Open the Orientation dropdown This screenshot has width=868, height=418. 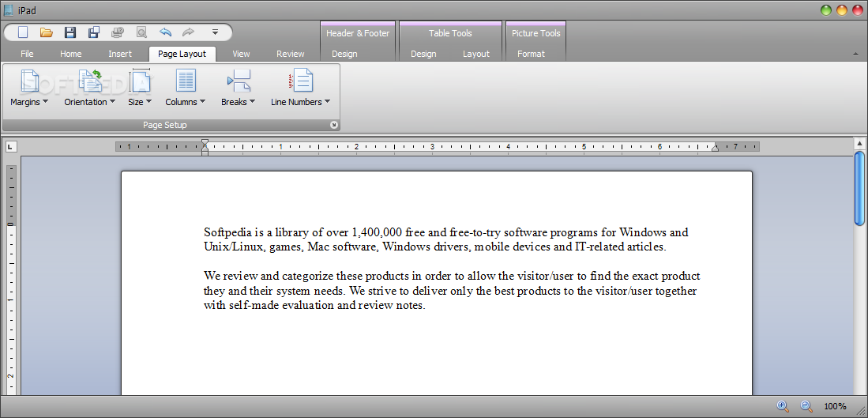pyautogui.click(x=90, y=88)
